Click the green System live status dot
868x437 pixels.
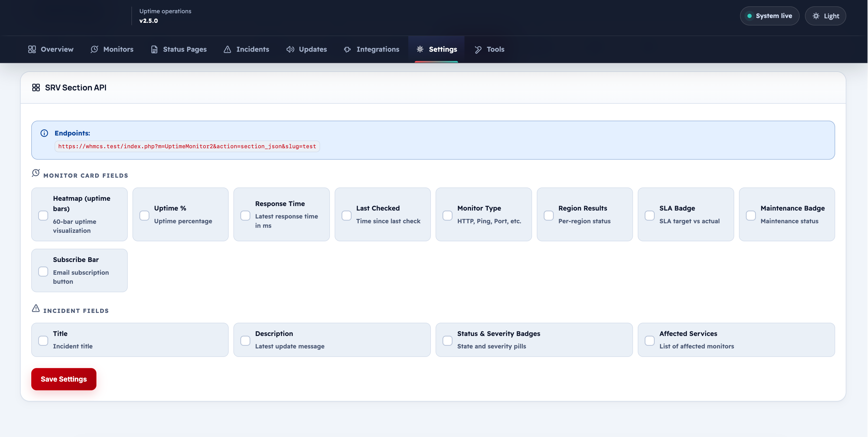(x=749, y=16)
